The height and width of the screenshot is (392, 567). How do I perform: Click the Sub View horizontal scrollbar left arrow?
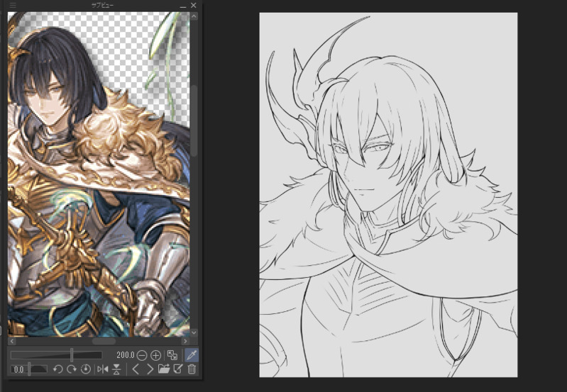coord(12,341)
